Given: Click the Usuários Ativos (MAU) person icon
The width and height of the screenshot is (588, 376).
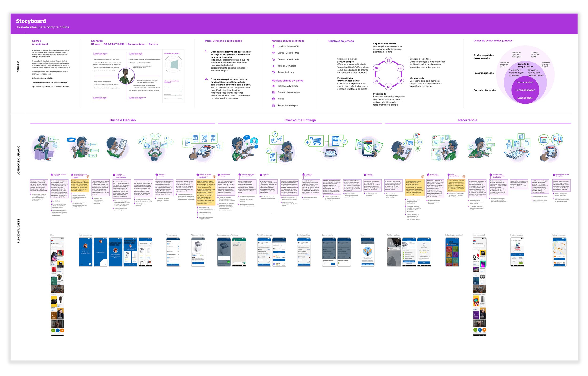Looking at the screenshot, I should coord(274,46).
